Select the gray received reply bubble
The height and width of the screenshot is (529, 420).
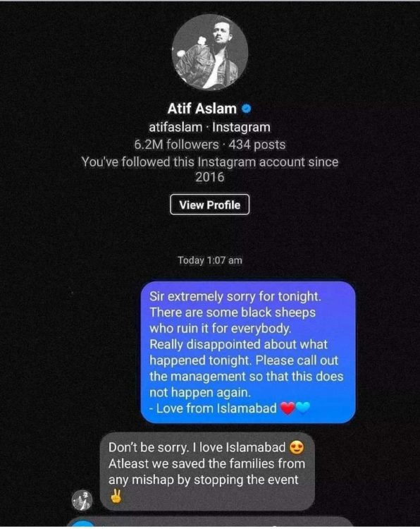click(207, 471)
